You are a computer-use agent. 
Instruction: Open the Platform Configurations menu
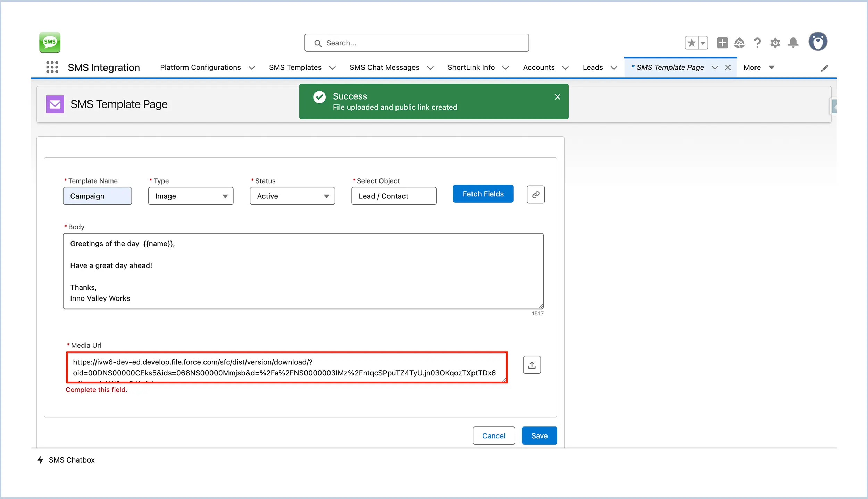pos(200,67)
